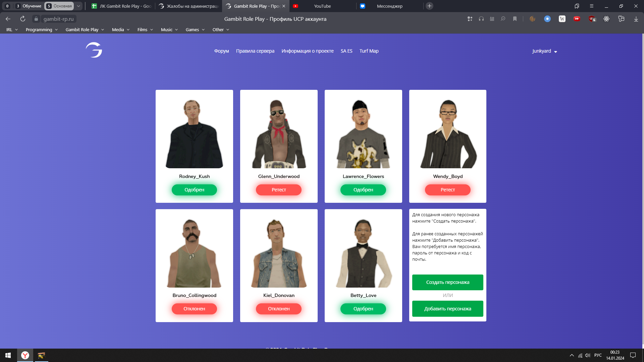
Task: Click the React DevTools extension icon
Action: (x=606, y=19)
